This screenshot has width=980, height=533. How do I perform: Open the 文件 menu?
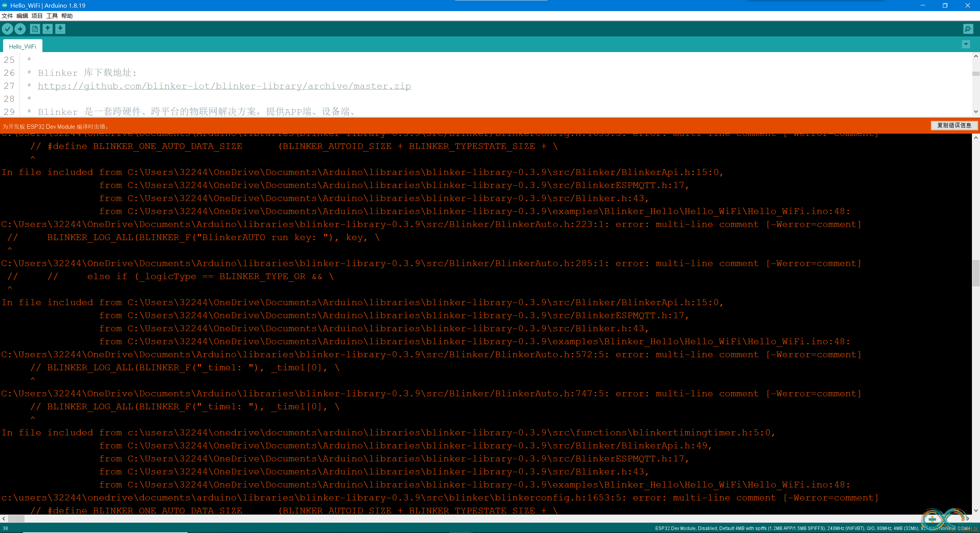7,16
